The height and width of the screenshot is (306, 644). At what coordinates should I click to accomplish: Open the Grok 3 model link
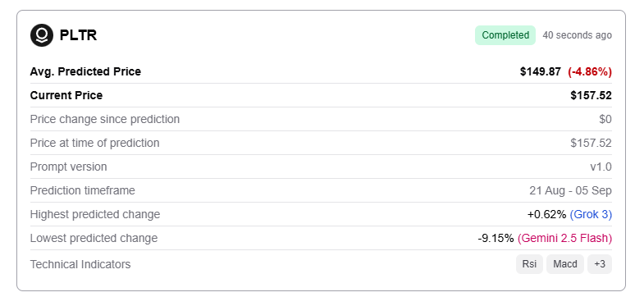pyautogui.click(x=591, y=214)
